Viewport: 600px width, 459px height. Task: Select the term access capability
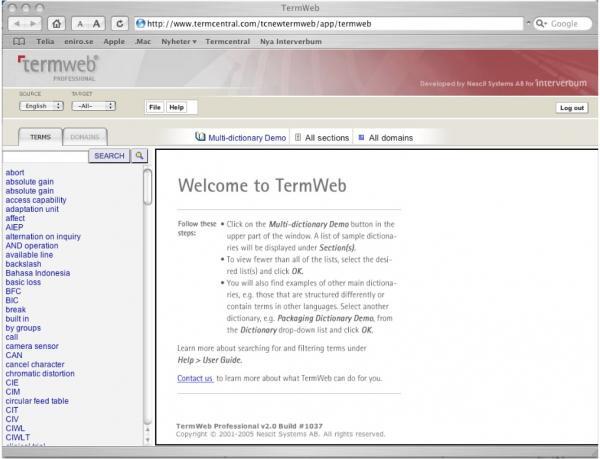pyautogui.click(x=36, y=200)
